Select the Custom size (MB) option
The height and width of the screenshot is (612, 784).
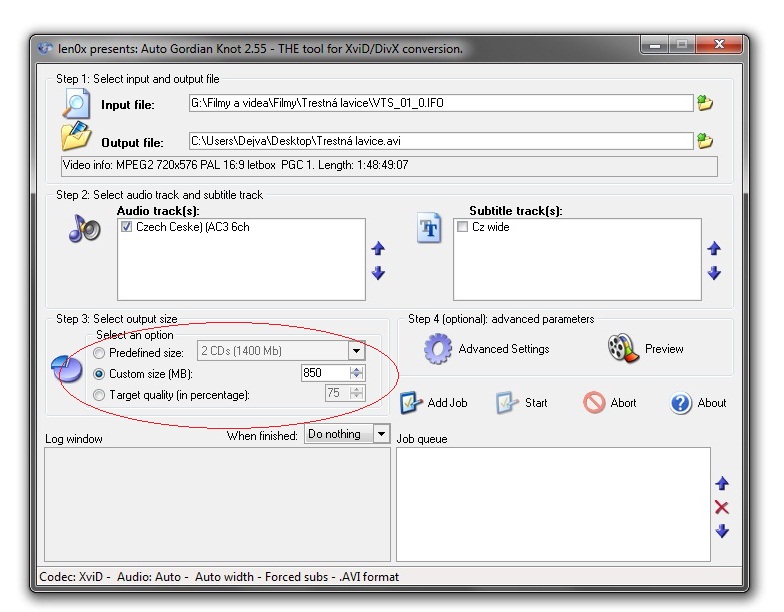[99, 374]
